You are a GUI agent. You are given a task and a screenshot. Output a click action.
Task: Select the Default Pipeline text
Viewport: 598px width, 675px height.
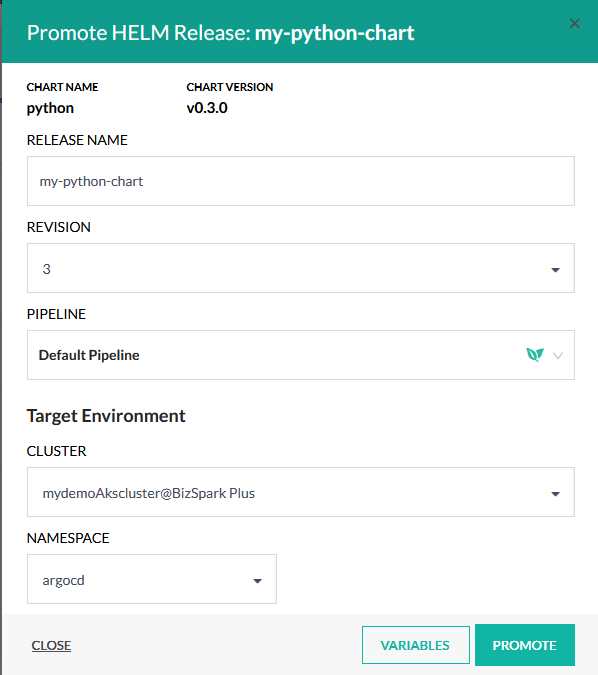tap(89, 355)
